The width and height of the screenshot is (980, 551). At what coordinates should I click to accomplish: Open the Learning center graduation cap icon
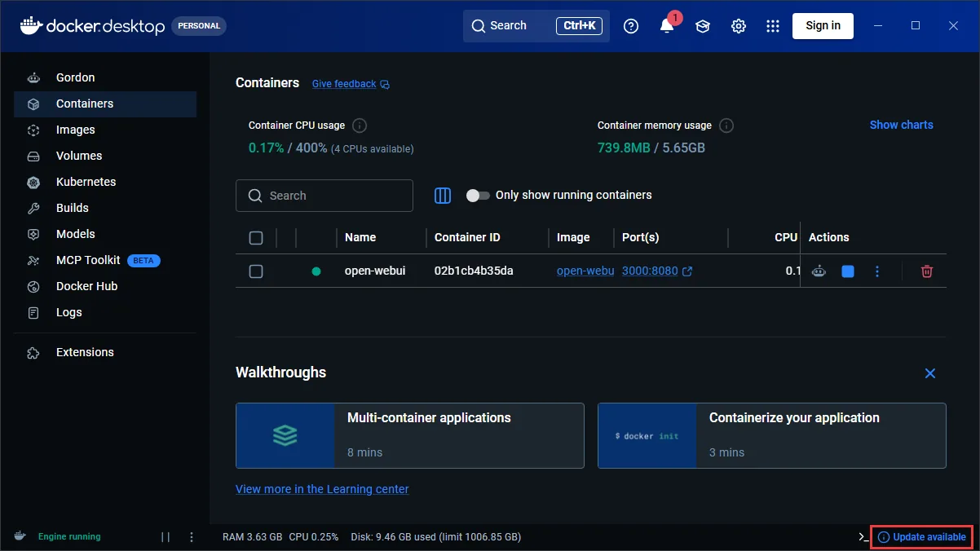pyautogui.click(x=702, y=26)
